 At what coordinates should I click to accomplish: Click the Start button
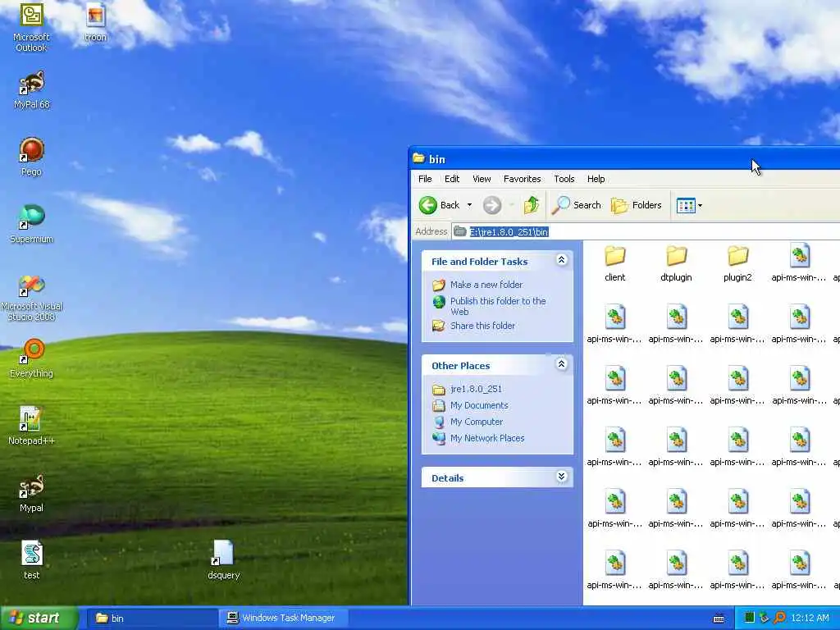point(39,619)
